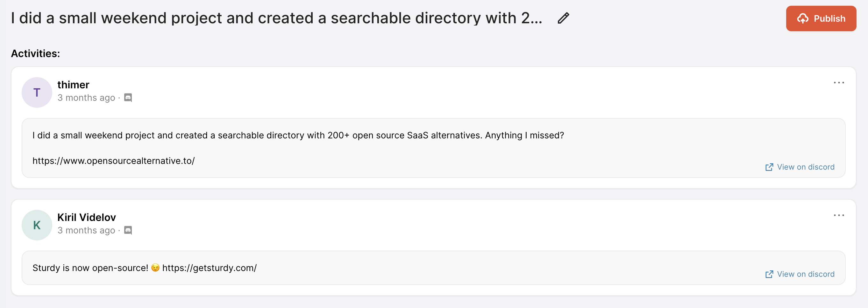Click Discord icon beside Kiril's timestamp

(128, 231)
